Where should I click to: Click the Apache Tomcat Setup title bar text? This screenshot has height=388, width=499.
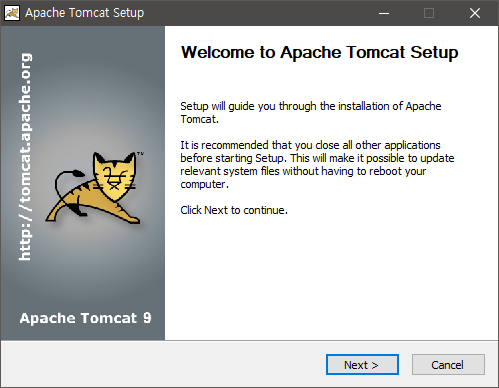click(x=85, y=13)
